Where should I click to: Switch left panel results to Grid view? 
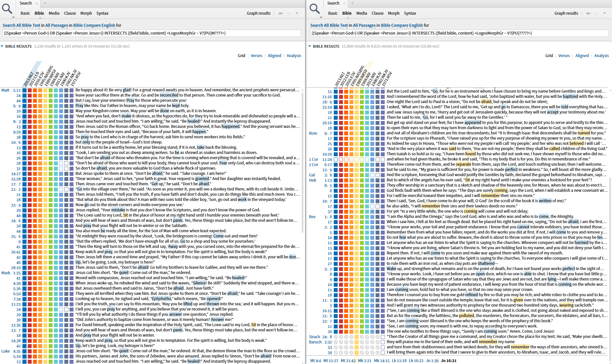241,56
